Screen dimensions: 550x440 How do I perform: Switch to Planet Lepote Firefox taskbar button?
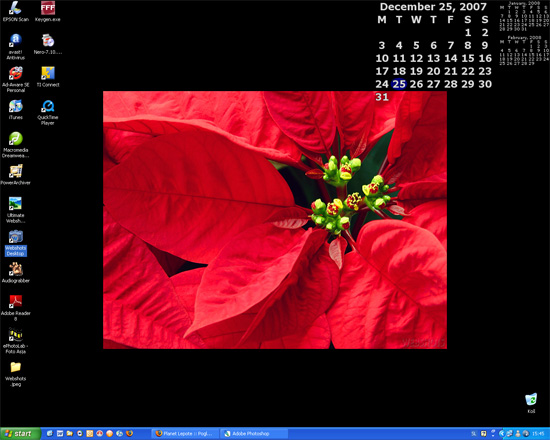[x=185, y=433]
